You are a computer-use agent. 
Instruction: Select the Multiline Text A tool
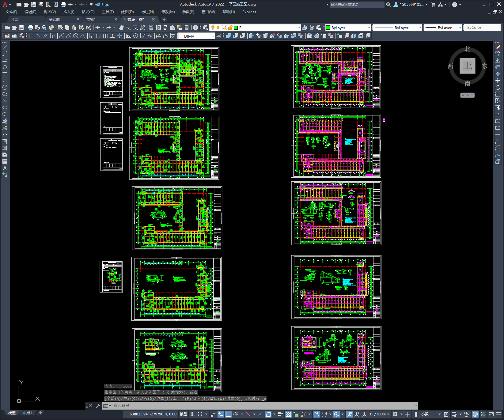coord(5,168)
